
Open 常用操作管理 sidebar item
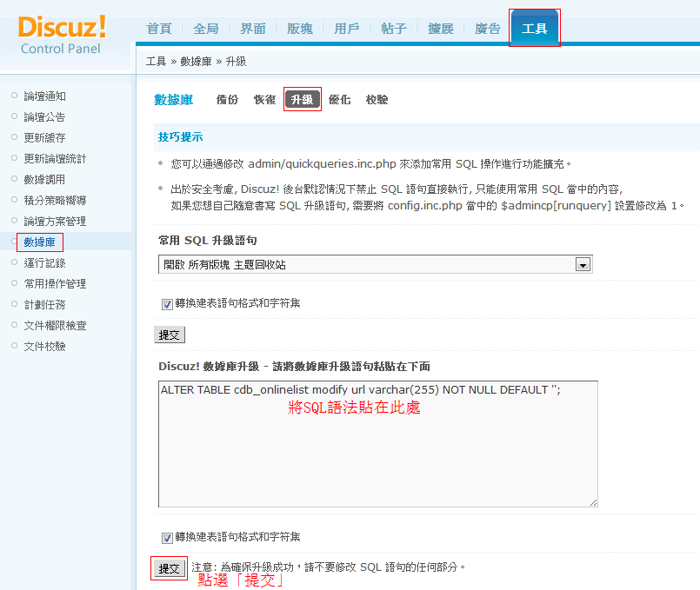(55, 283)
